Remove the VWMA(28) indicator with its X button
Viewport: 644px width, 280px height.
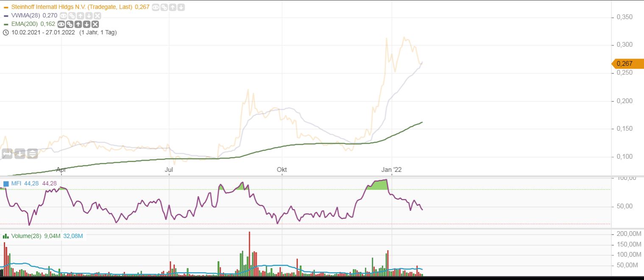pyautogui.click(x=97, y=16)
